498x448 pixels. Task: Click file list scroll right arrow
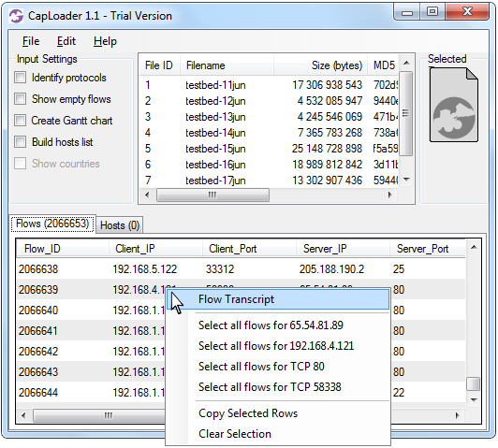point(390,195)
